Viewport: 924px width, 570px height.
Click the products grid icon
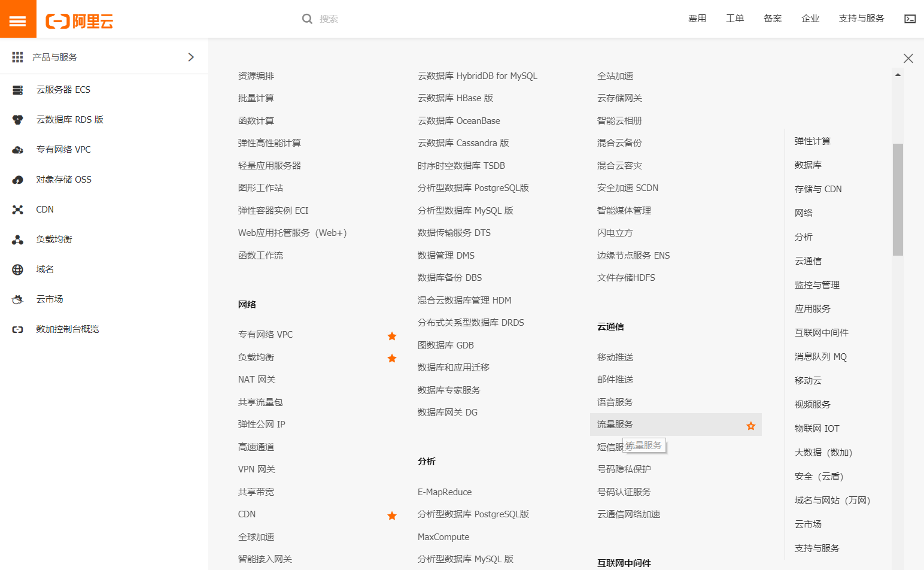[17, 57]
